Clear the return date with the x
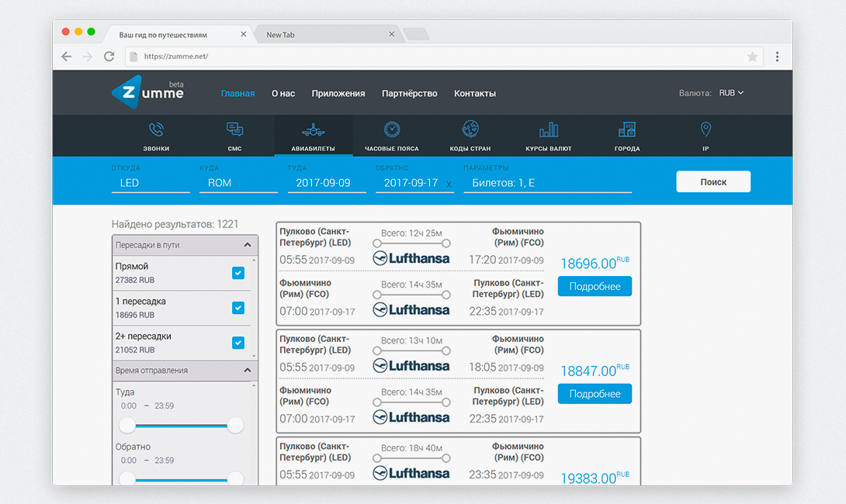The height and width of the screenshot is (504, 846). (x=449, y=185)
